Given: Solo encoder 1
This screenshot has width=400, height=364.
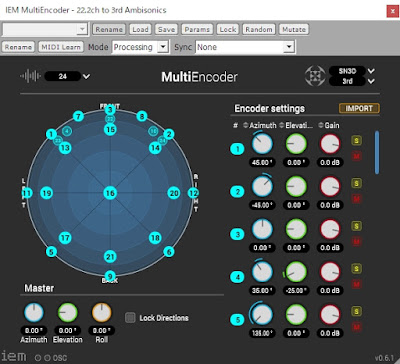Looking at the screenshot, I should (x=356, y=140).
